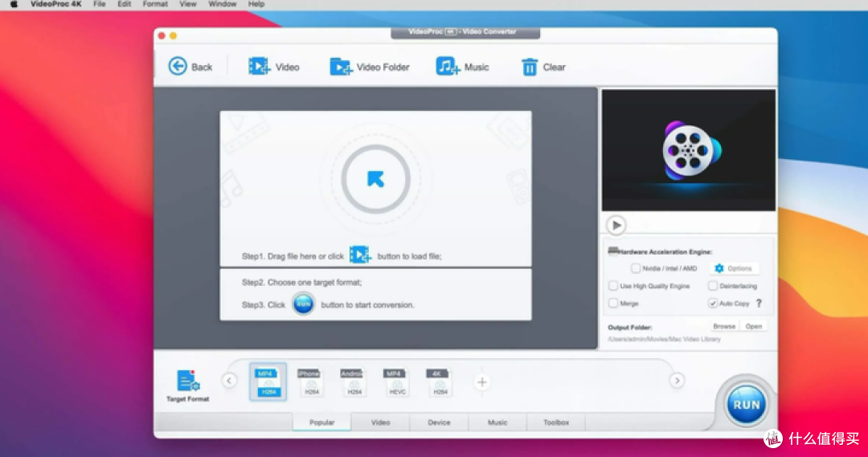Open the Window menu
The height and width of the screenshot is (457, 868).
[x=222, y=4]
